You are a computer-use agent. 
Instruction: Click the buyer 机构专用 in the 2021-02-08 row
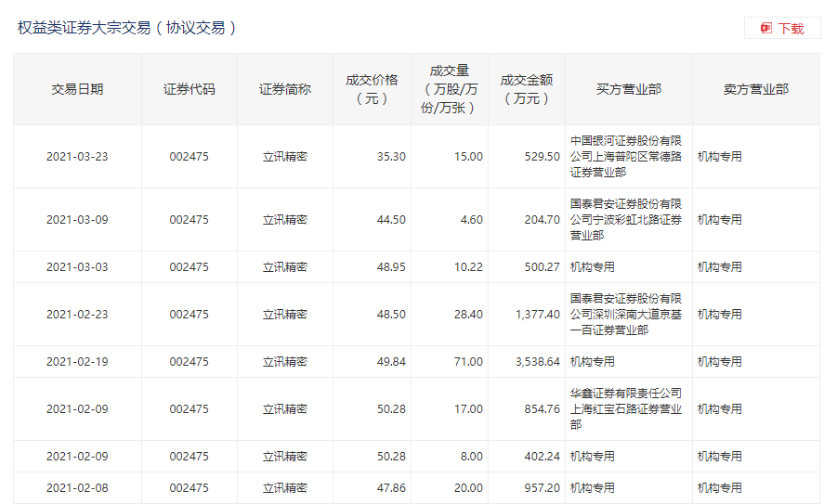(593, 488)
